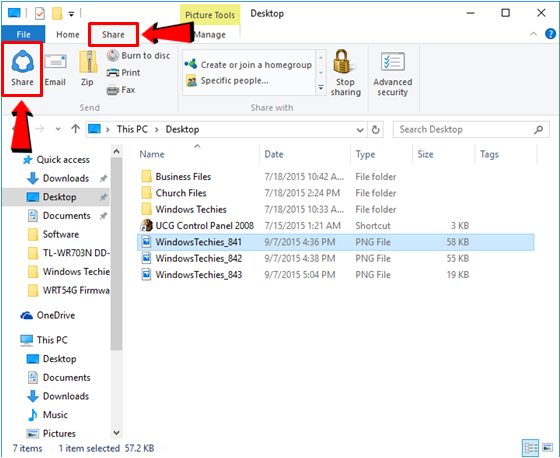
Task: Click the Properties quick access icon
Action: pyautogui.click(x=40, y=14)
